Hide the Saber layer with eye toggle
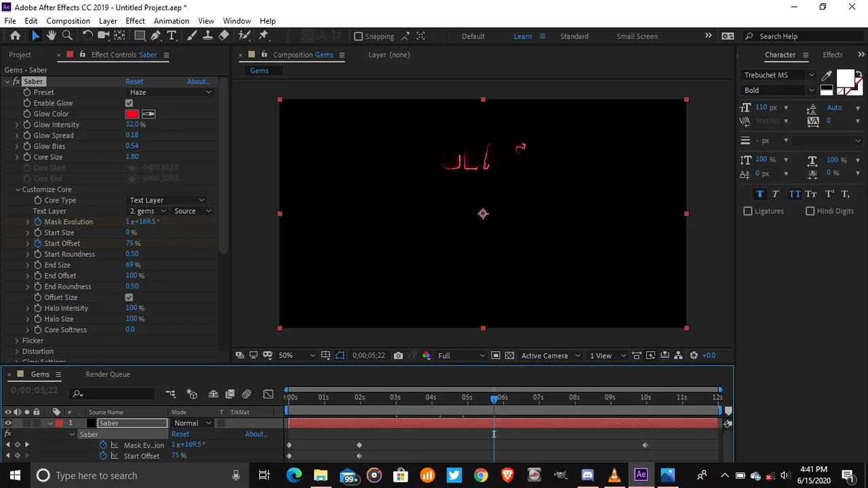This screenshot has height=488, width=868. point(8,423)
